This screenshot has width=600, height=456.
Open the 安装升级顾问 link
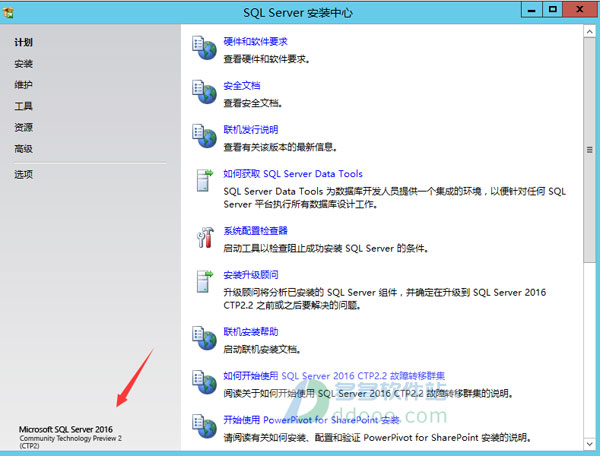tap(251, 275)
